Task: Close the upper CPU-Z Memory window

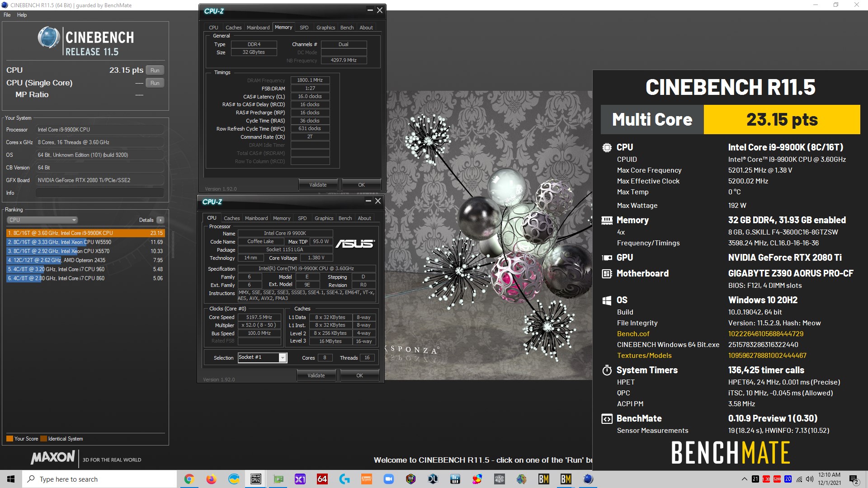Action: (x=380, y=10)
